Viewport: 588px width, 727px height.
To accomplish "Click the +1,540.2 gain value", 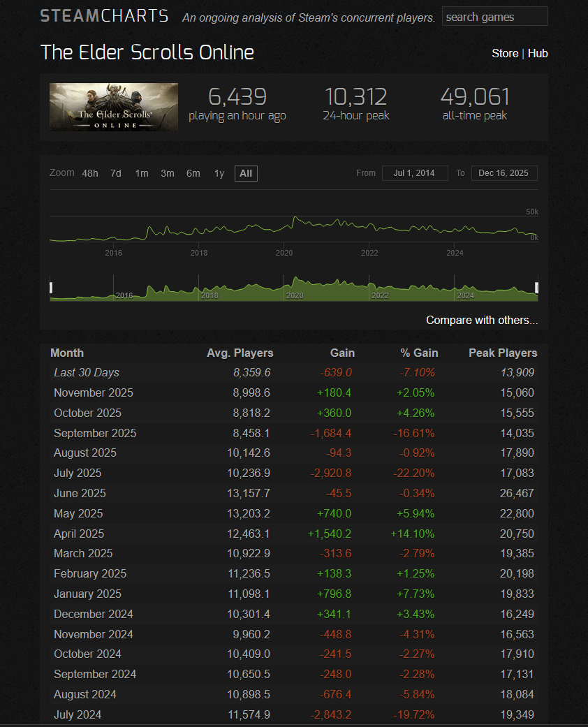I will [x=329, y=534].
